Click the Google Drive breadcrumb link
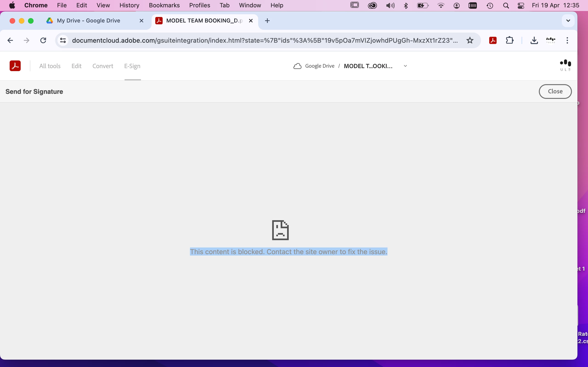Viewport: 588px width, 367px height. 319,66
